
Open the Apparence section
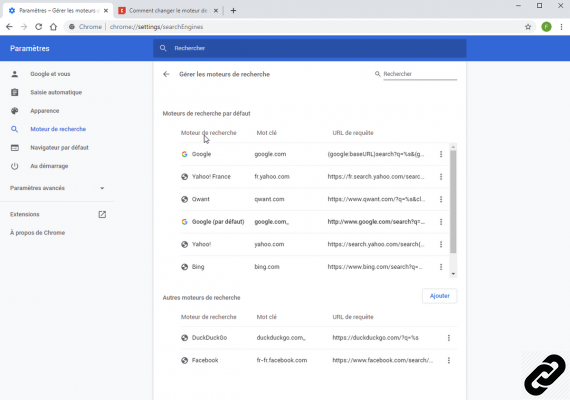pos(45,111)
